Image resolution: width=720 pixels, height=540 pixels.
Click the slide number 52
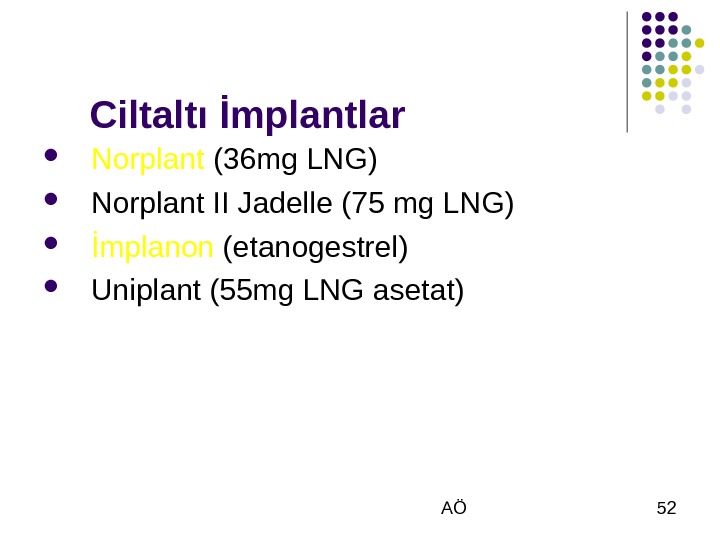tap(666, 509)
